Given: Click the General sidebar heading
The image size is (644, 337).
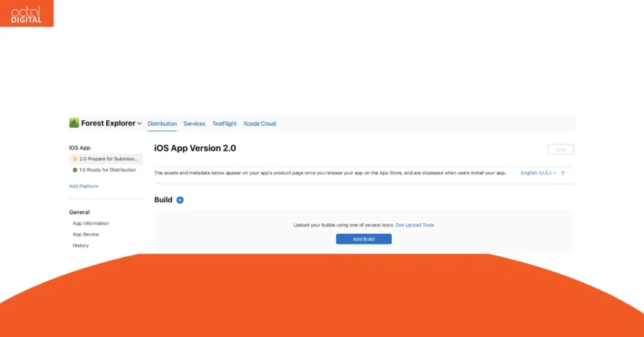Looking at the screenshot, I should (x=79, y=213).
